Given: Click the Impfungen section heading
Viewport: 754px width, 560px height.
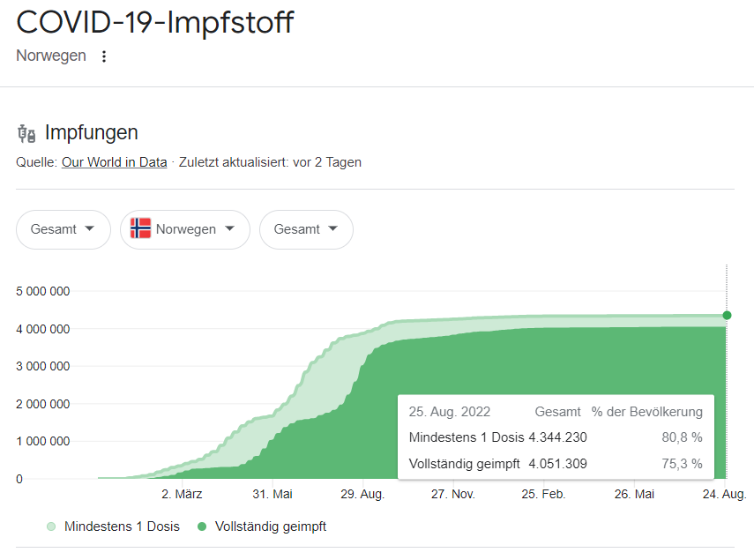Looking at the screenshot, I should click(x=91, y=133).
